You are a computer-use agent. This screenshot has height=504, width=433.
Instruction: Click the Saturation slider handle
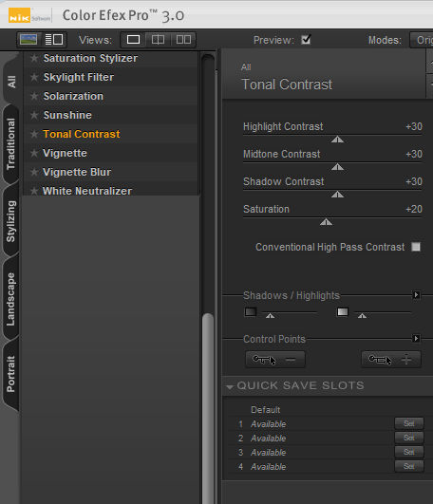(x=326, y=222)
